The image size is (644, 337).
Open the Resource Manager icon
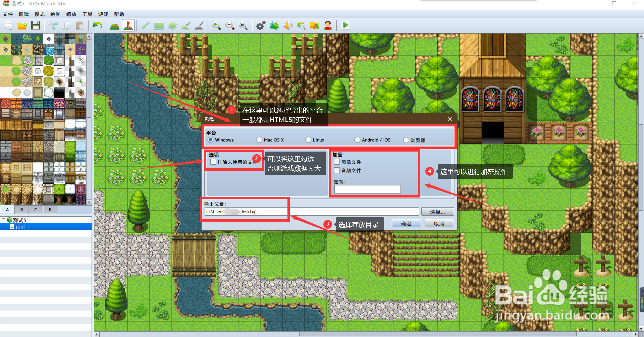click(x=315, y=25)
